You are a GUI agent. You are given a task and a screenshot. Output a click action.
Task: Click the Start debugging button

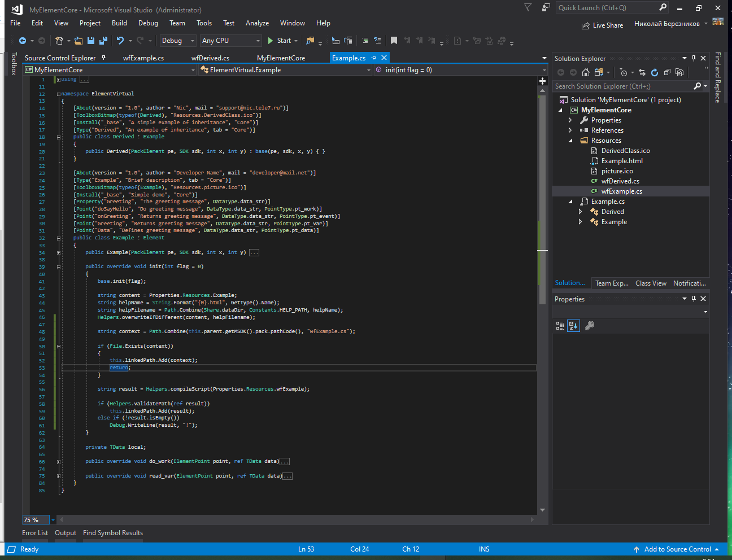tap(279, 41)
